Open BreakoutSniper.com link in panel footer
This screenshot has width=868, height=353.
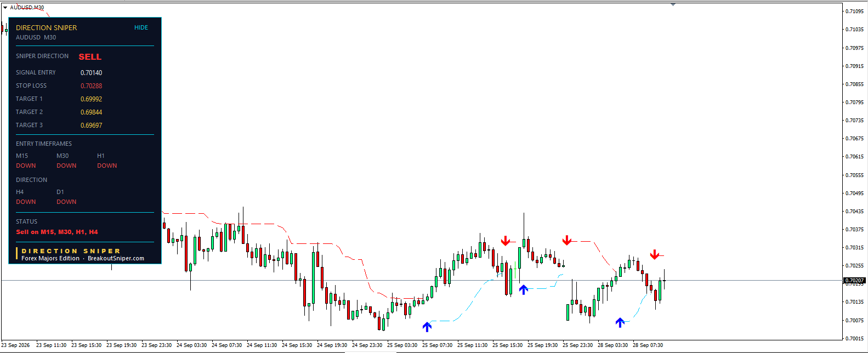tap(116, 258)
